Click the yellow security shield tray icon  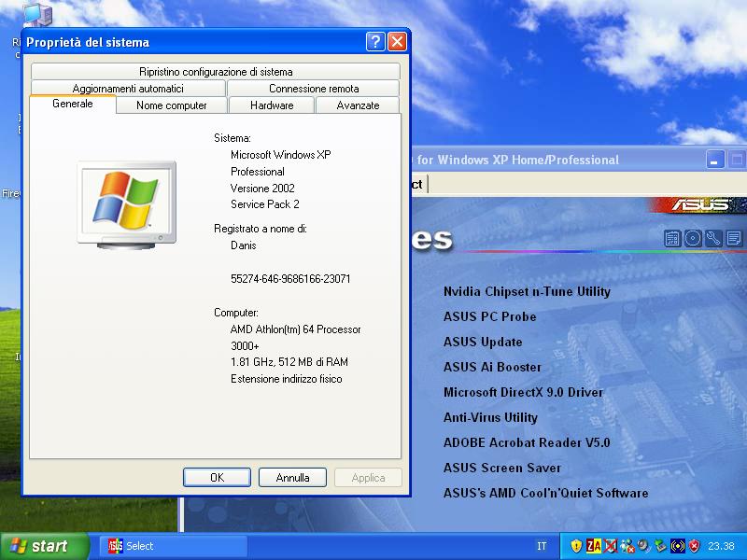point(576,546)
